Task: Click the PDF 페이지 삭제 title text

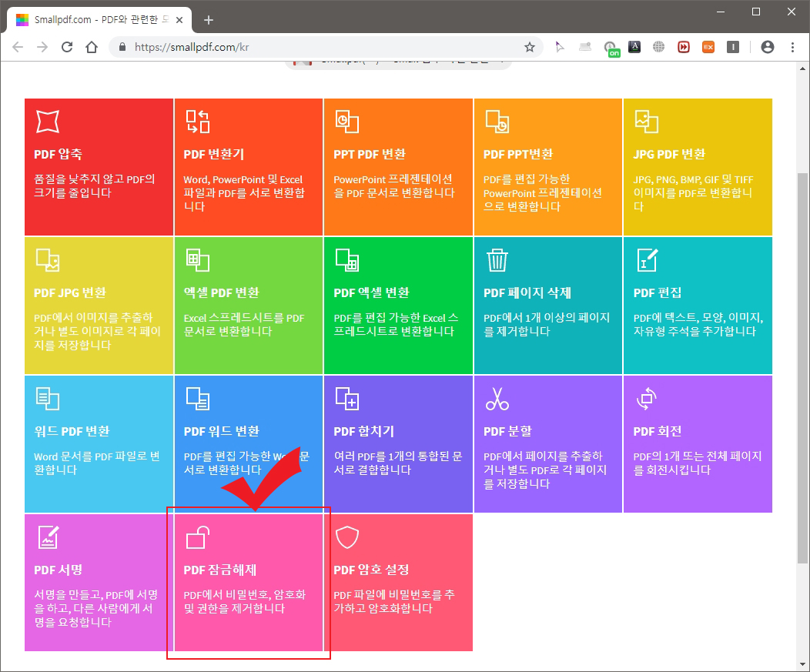Action: coord(527,293)
